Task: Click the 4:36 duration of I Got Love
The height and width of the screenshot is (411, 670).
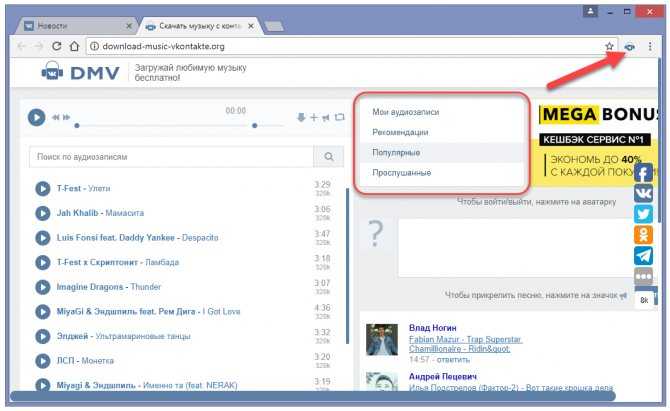Action: pyautogui.click(x=322, y=308)
